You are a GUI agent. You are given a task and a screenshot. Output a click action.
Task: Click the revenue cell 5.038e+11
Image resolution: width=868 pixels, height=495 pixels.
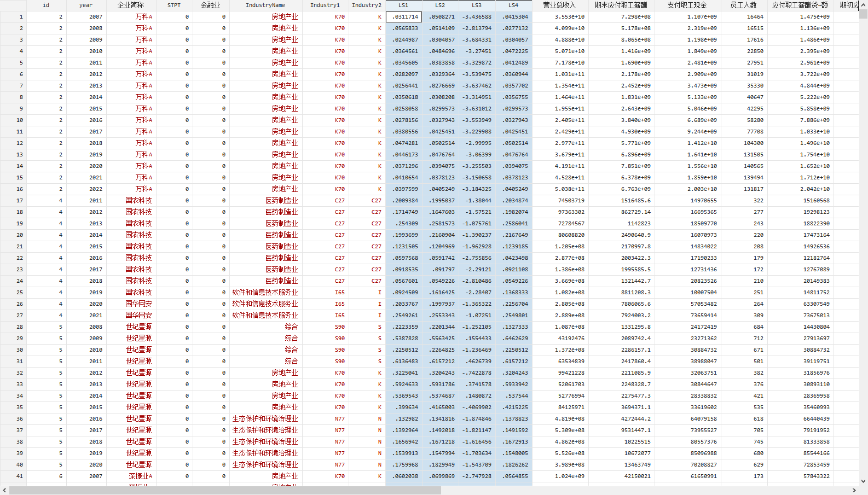pyautogui.click(x=560, y=189)
